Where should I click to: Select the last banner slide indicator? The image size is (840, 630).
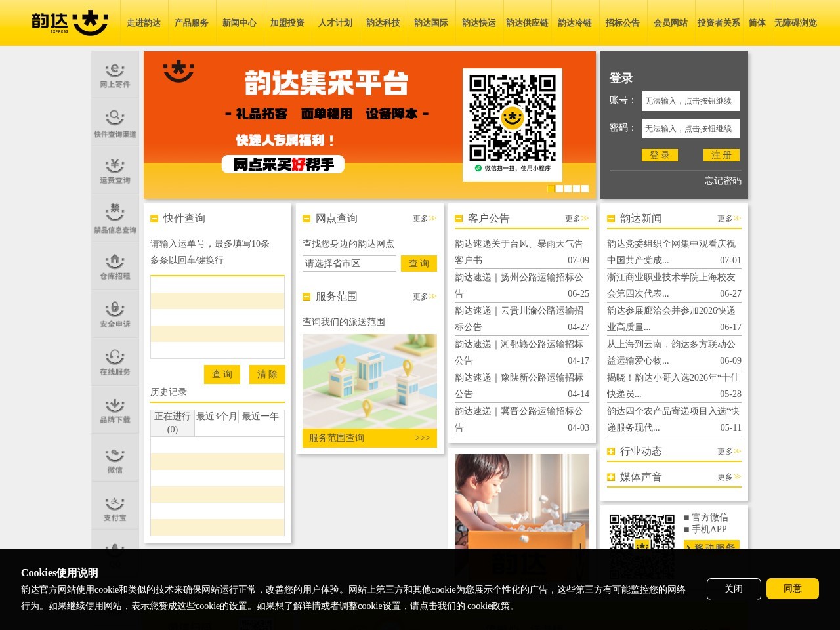(x=585, y=188)
